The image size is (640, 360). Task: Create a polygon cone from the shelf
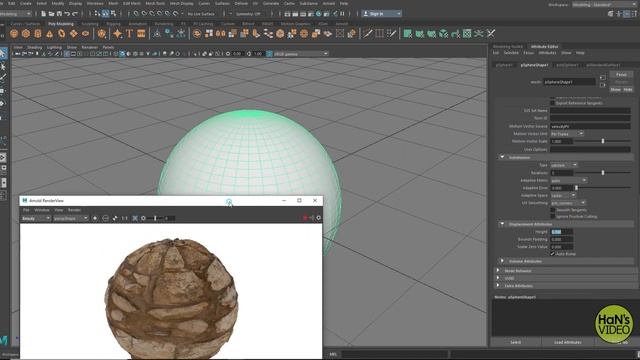[49, 33]
